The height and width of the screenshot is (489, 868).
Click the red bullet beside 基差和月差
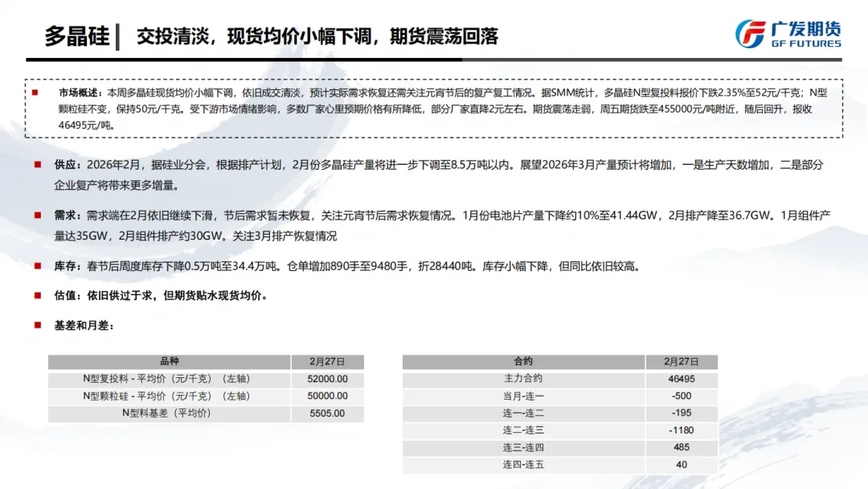click(x=38, y=325)
